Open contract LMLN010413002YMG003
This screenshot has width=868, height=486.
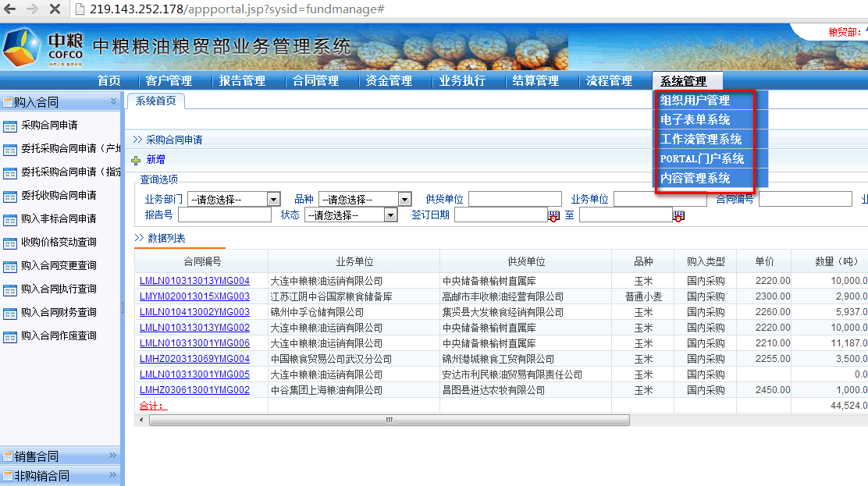[195, 312]
